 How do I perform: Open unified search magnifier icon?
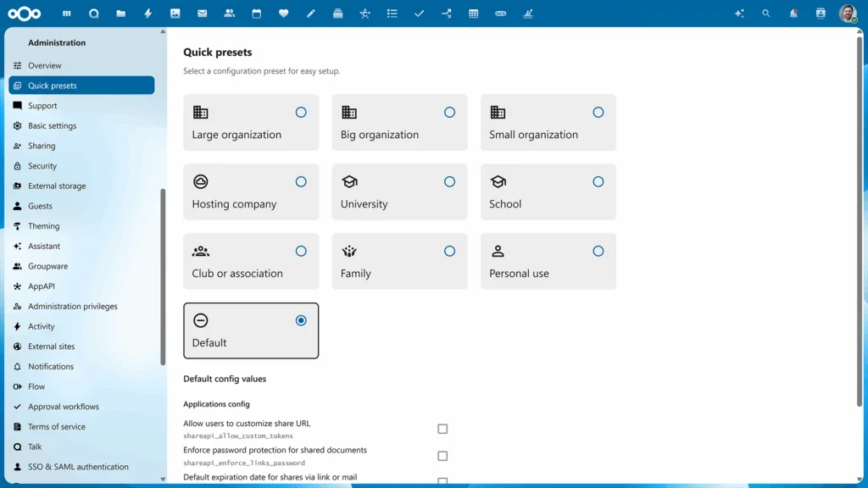(766, 14)
